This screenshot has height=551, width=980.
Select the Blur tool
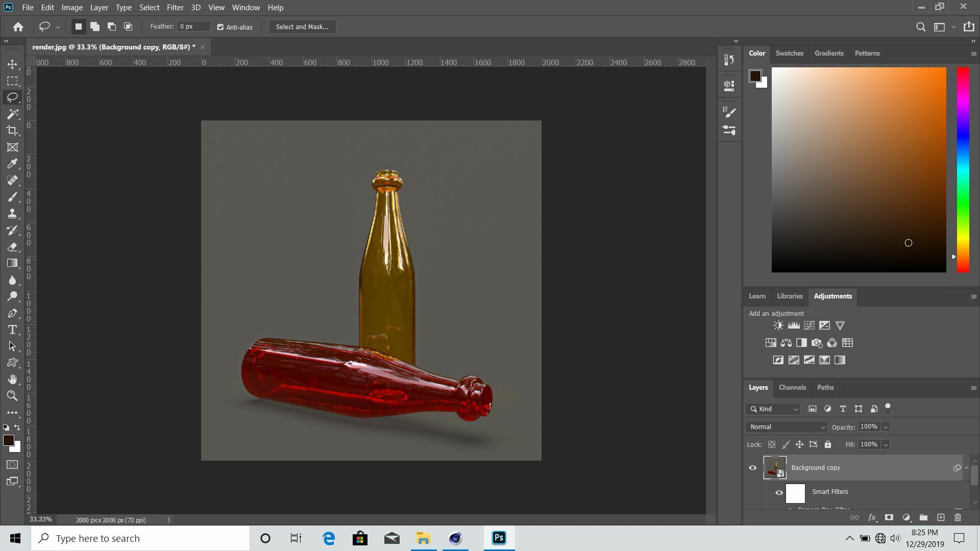[x=12, y=280]
